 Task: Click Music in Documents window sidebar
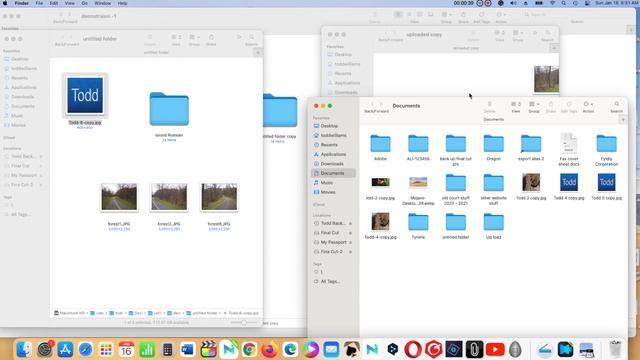click(327, 182)
